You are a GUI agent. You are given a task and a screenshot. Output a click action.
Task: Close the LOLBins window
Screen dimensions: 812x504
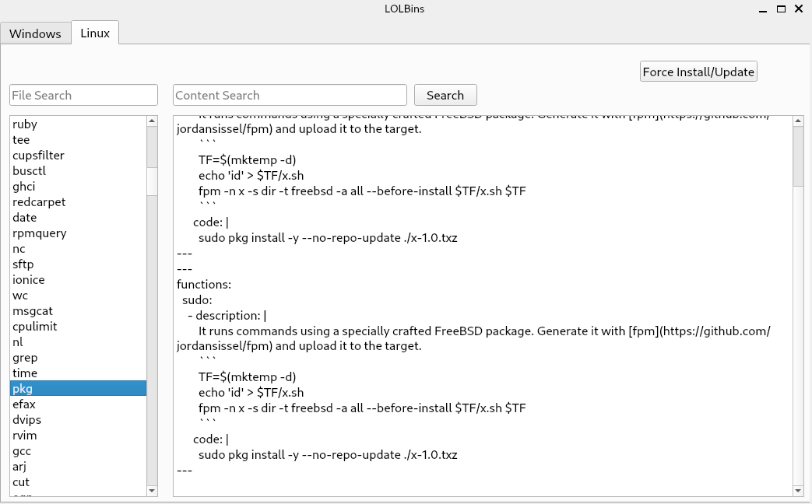tap(799, 9)
